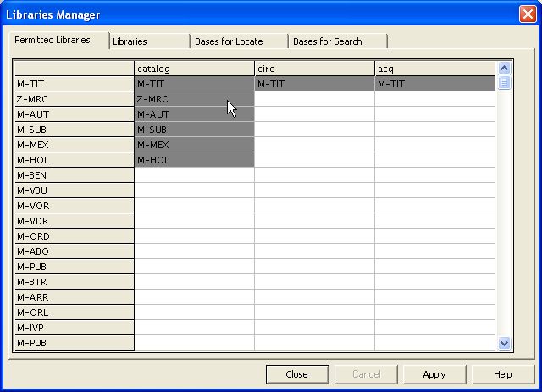Click M-SUB cell in catalog column
Image resolution: width=542 pixels, height=392 pixels.
pyautogui.click(x=194, y=130)
